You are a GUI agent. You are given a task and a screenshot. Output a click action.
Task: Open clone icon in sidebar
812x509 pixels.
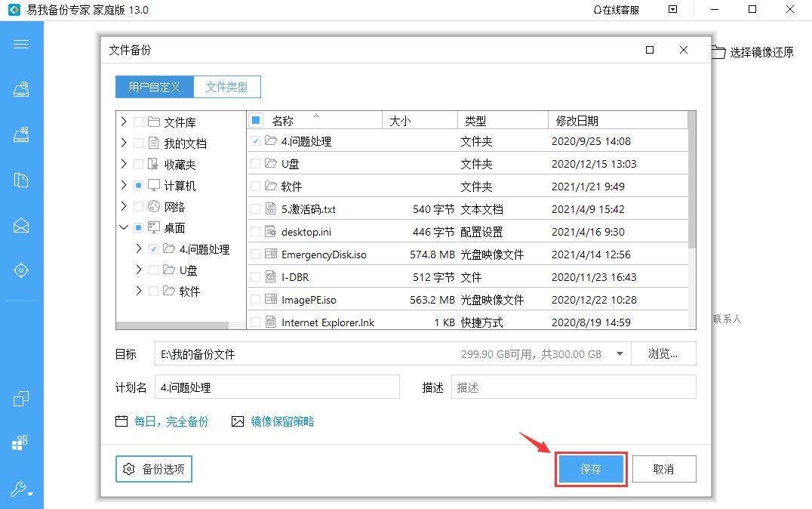(21, 399)
